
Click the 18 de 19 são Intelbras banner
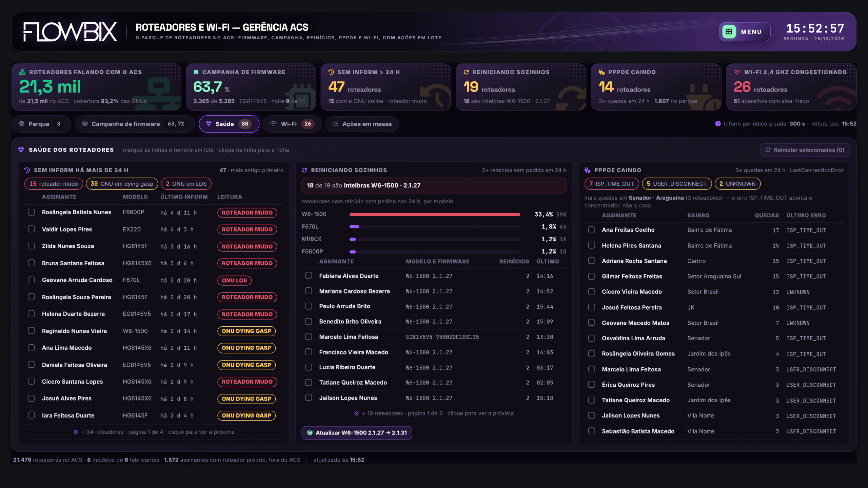coord(434,185)
